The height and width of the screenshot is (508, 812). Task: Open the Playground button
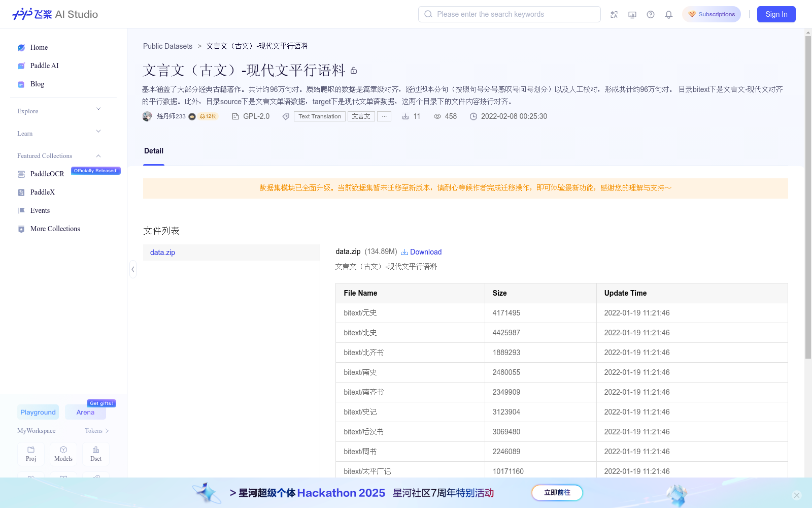[38, 412]
